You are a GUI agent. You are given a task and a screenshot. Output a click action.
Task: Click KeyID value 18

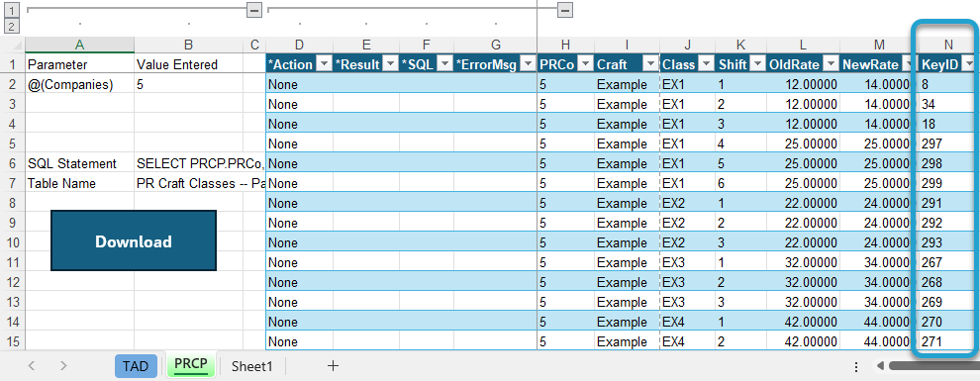point(948,125)
